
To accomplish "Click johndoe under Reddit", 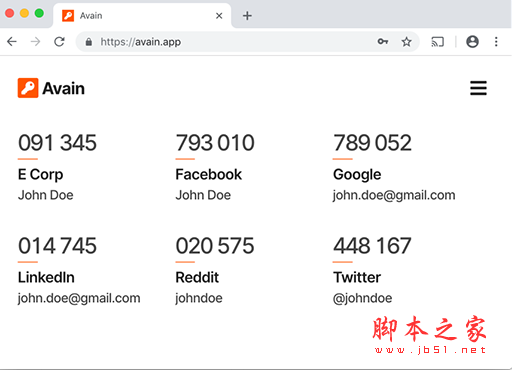I will click(x=199, y=298).
